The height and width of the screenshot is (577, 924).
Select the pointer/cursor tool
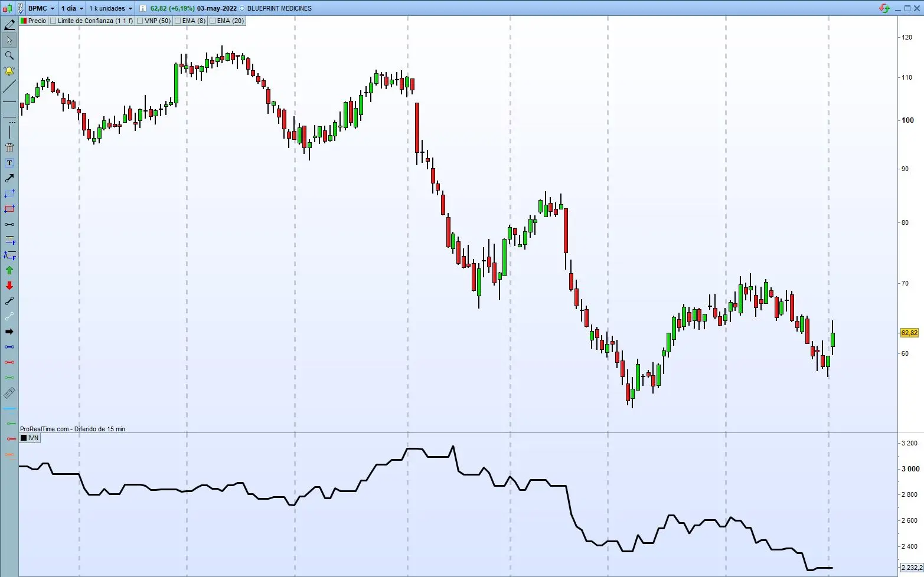click(9, 40)
